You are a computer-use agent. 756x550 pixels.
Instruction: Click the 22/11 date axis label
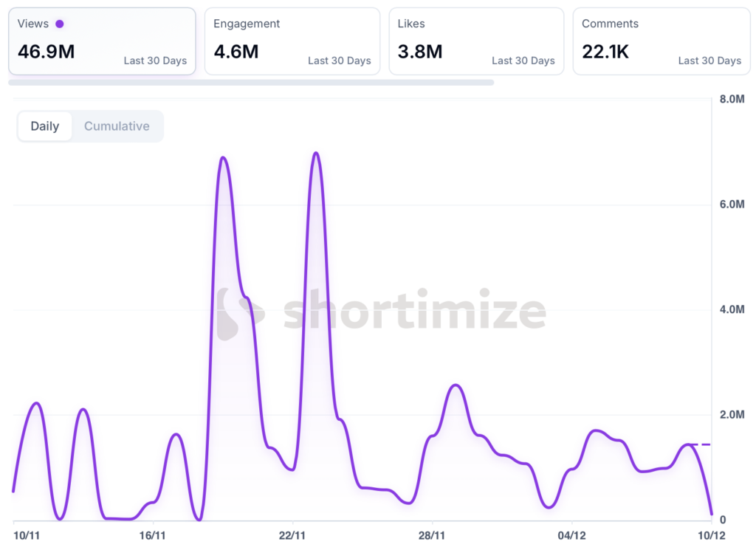click(x=292, y=534)
